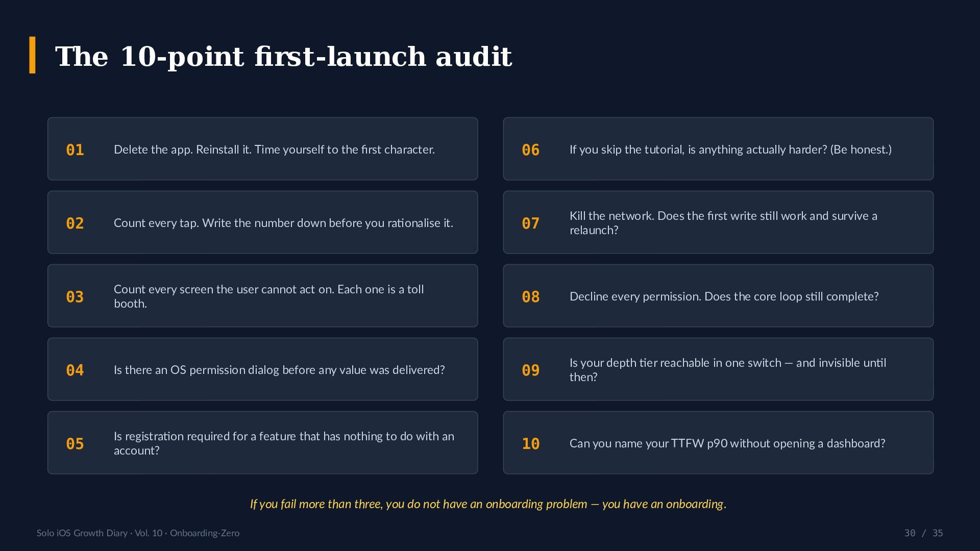Click the slide title 'The 10-point first-launch audit'
The width and height of the screenshot is (980, 551).
tap(283, 56)
